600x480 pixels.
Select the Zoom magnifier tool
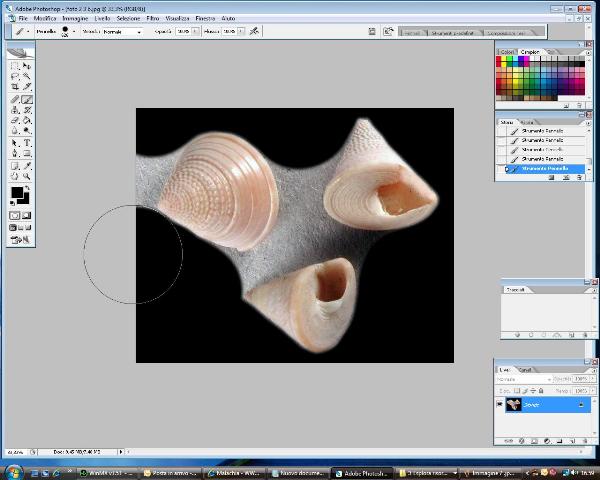(27, 175)
